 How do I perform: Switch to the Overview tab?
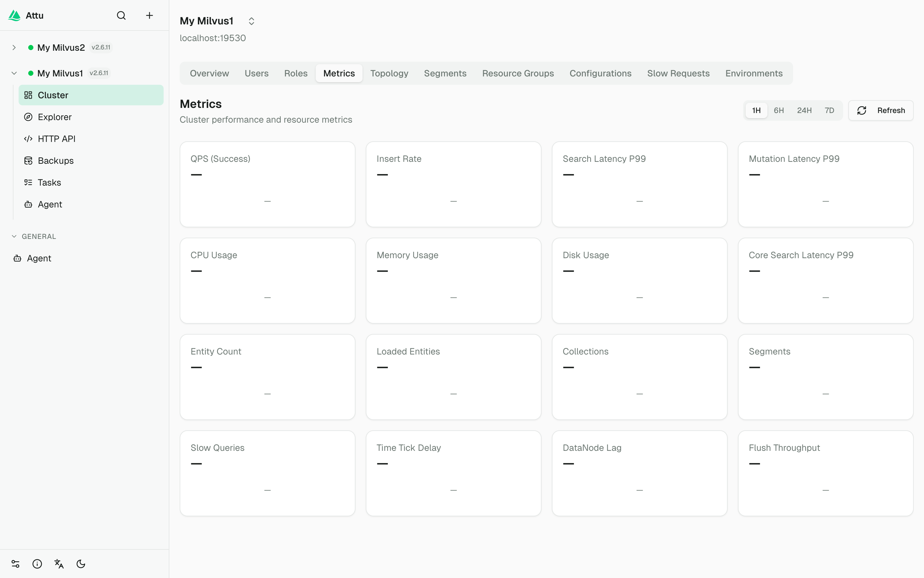(x=209, y=74)
